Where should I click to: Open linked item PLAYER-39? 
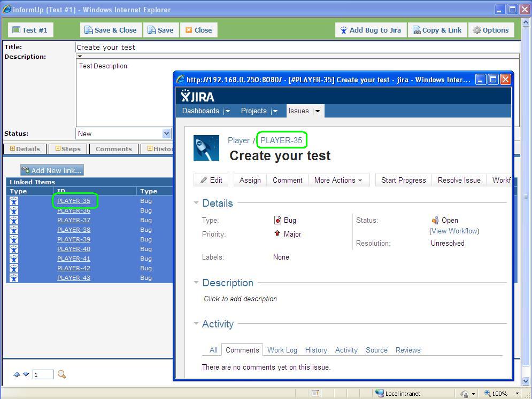[x=74, y=239]
